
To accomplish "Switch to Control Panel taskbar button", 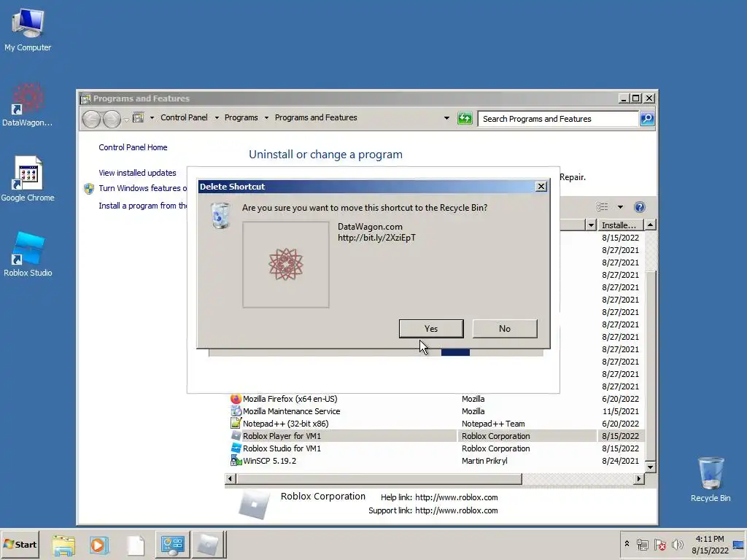I will [172, 545].
